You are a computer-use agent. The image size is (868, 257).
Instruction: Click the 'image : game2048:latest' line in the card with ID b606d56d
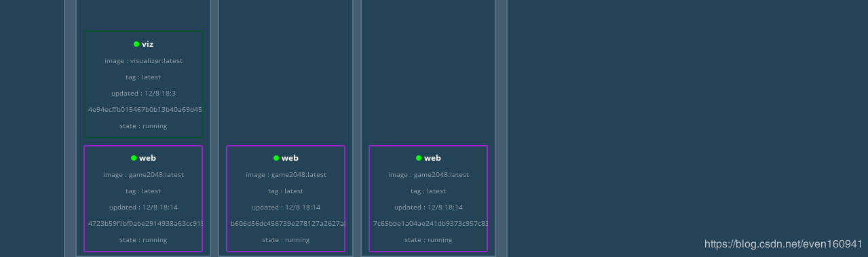pyautogui.click(x=286, y=175)
